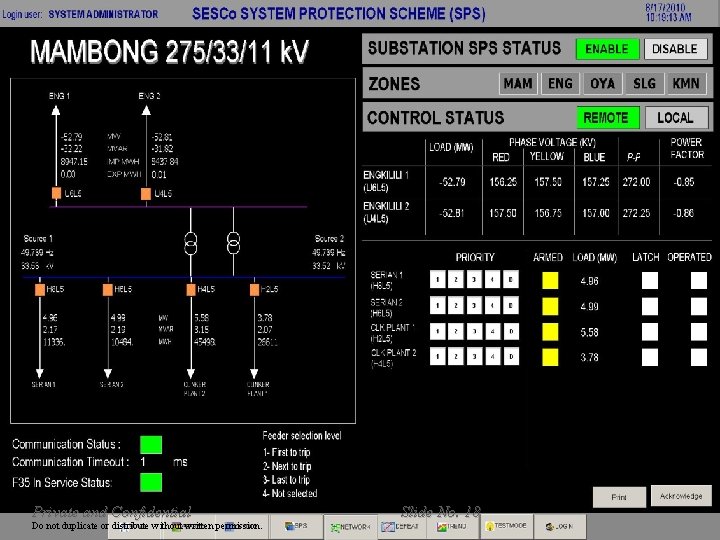Click the date and time in header
Image resolution: width=720 pixels, height=540 pixels.
point(668,12)
